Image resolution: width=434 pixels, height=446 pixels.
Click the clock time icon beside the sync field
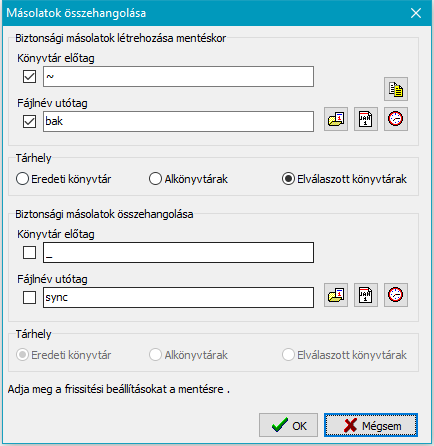pos(396,295)
